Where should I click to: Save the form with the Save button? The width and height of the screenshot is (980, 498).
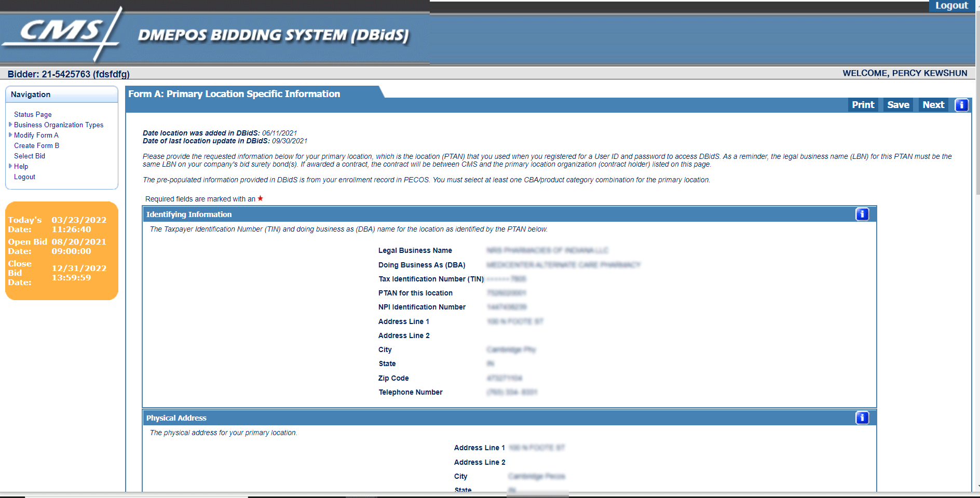[898, 105]
